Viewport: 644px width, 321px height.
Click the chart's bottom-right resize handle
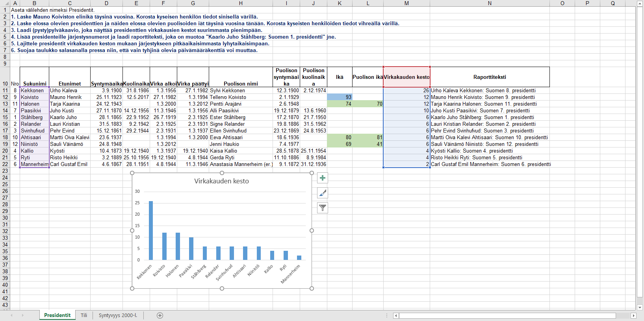tap(312, 289)
